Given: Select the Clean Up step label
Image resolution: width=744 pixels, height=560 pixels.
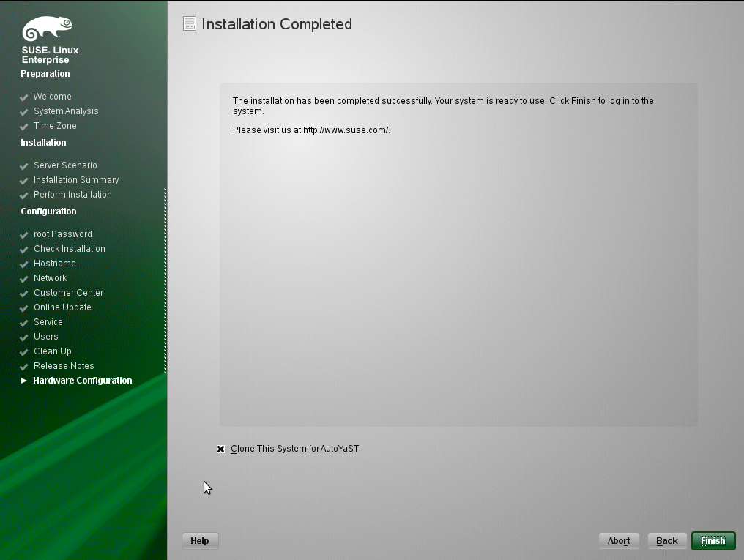Looking at the screenshot, I should (53, 351).
